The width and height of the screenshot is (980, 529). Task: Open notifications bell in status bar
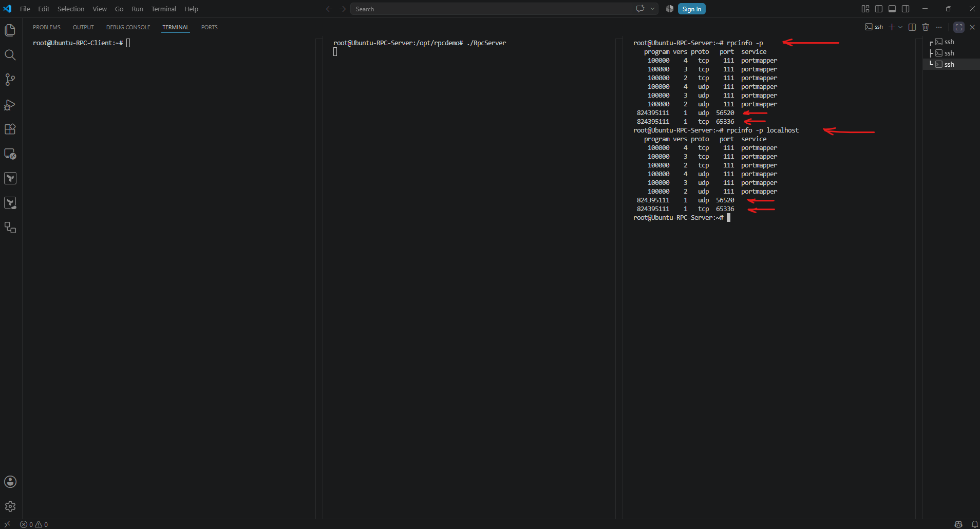pyautogui.click(x=974, y=524)
